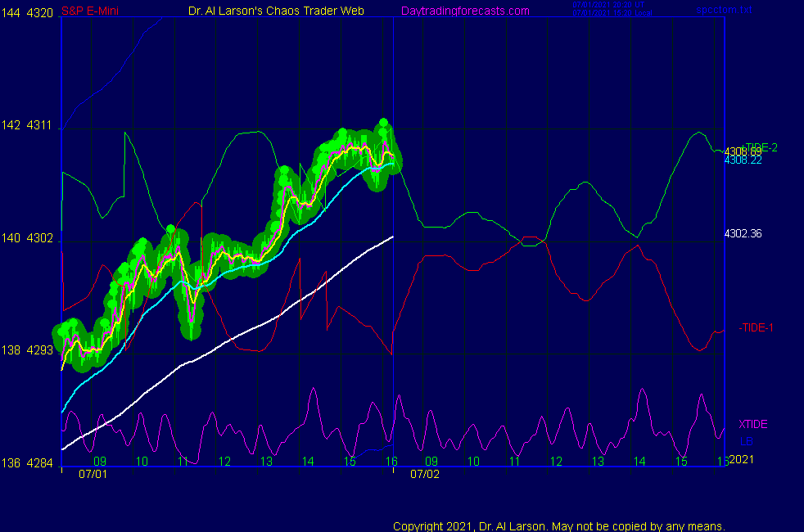
Task: Open the Daytradingforecasts.com label
Action: point(465,11)
